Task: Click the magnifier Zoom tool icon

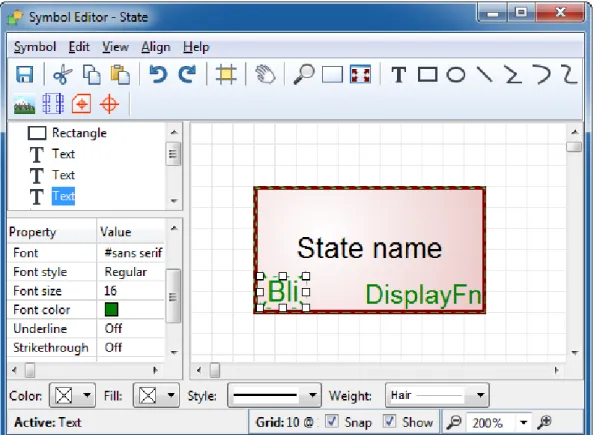Action: click(x=304, y=74)
